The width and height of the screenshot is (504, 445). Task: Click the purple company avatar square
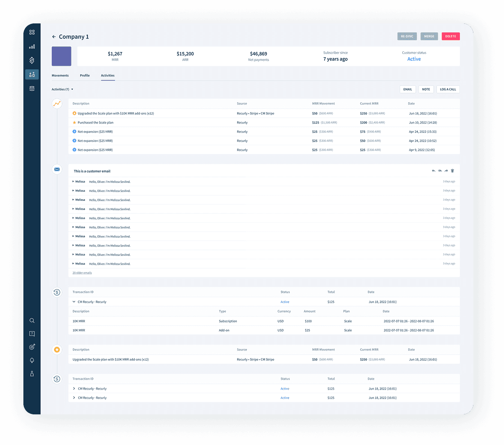(x=61, y=56)
